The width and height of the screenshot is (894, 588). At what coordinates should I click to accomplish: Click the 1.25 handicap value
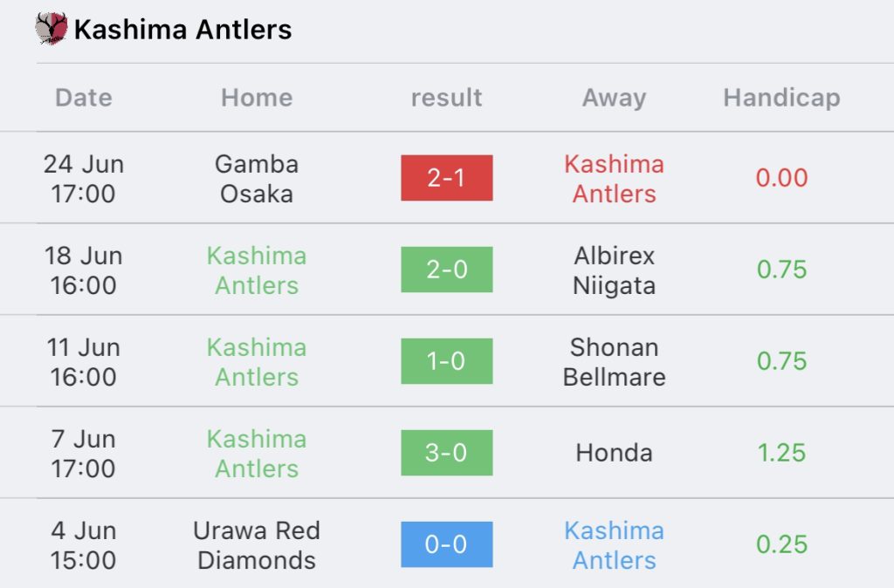(781, 453)
